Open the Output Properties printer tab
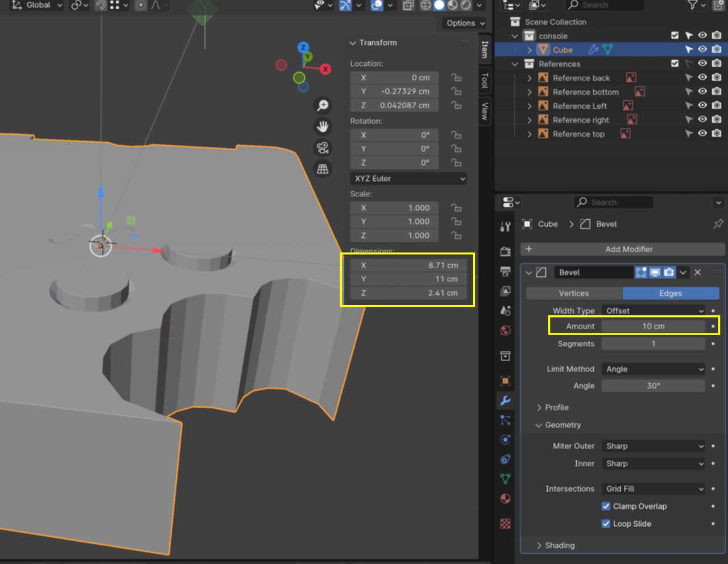The width and height of the screenshot is (728, 564). click(505, 267)
